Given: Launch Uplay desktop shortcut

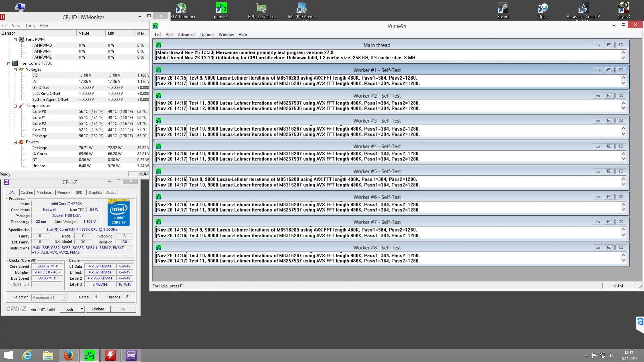Looking at the screenshot, I should (x=543, y=11).
